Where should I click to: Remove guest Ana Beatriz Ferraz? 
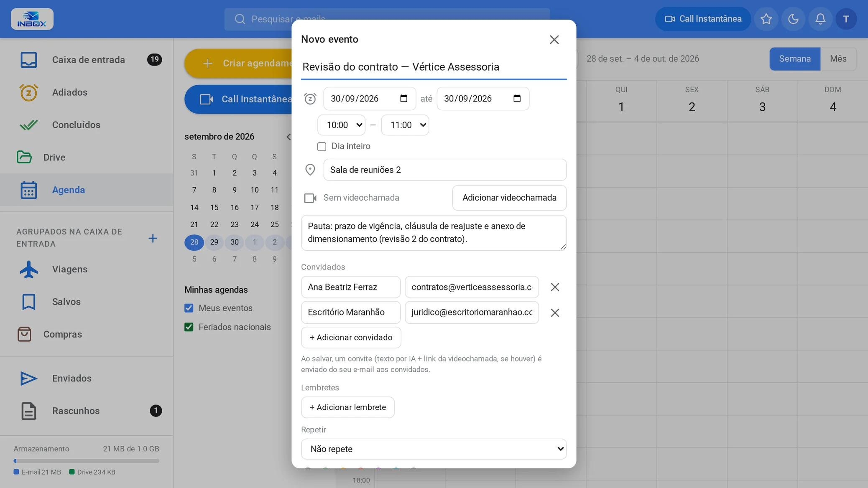[555, 287]
